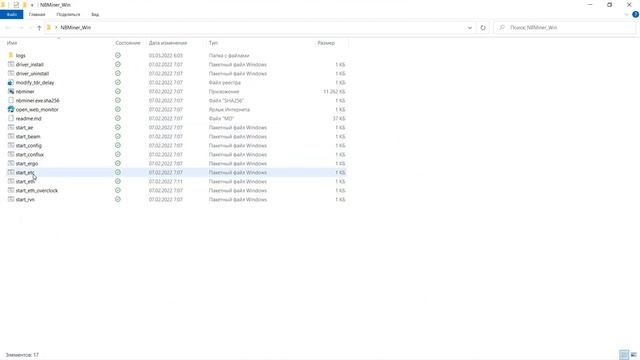Select the start_config batch file icon
The width and height of the screenshot is (640, 360).
click(11, 145)
